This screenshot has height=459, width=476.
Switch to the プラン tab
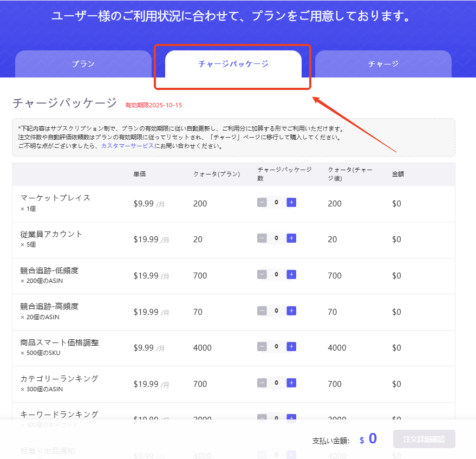pyautogui.click(x=83, y=64)
